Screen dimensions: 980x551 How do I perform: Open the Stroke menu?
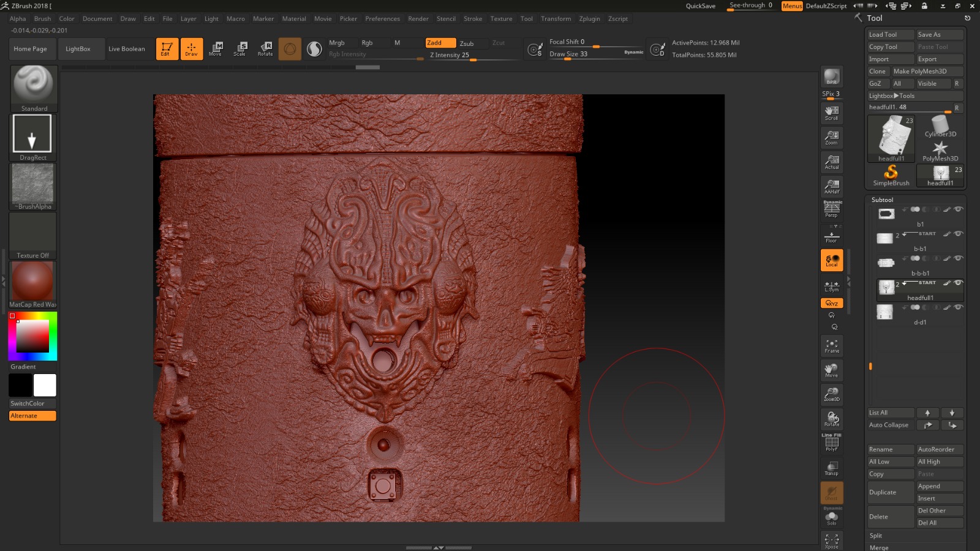473,19
